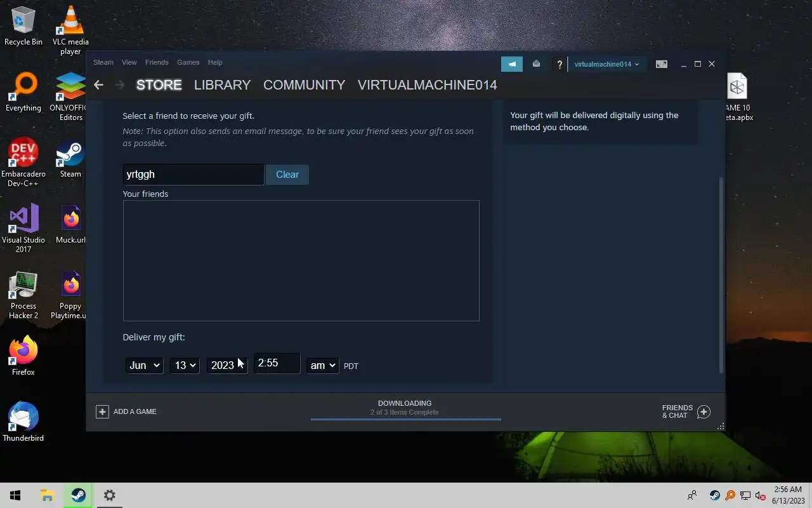This screenshot has height=508, width=812.
Task: Click the Clear button
Action: 287,175
